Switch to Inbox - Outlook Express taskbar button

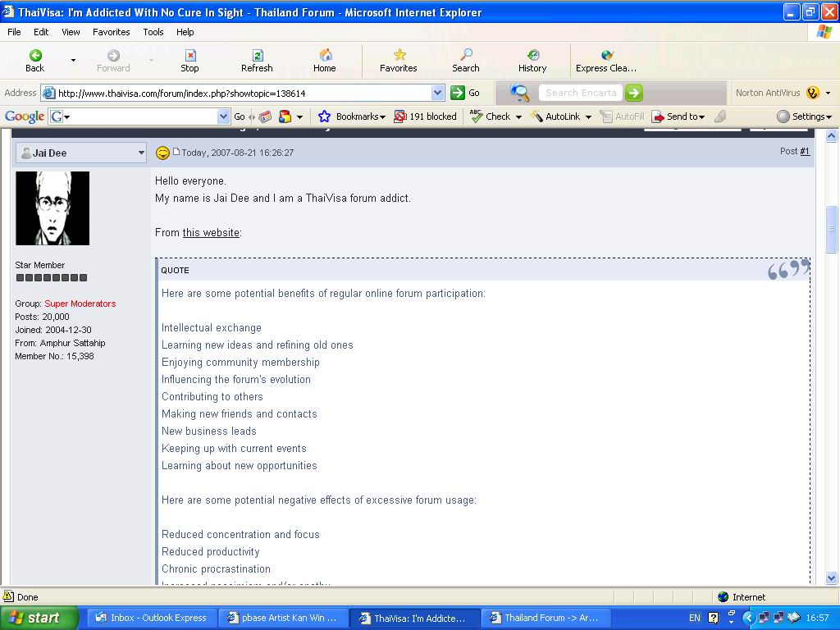point(151,618)
